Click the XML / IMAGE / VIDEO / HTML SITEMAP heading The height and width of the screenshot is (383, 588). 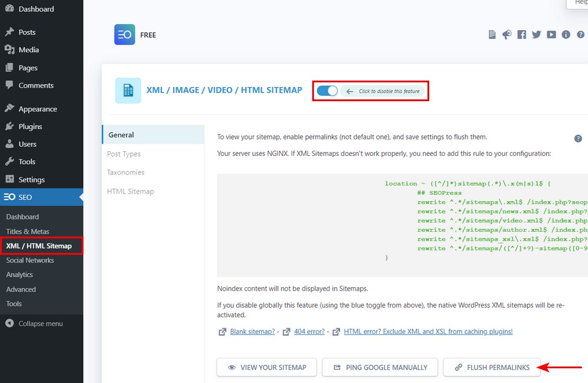224,90
